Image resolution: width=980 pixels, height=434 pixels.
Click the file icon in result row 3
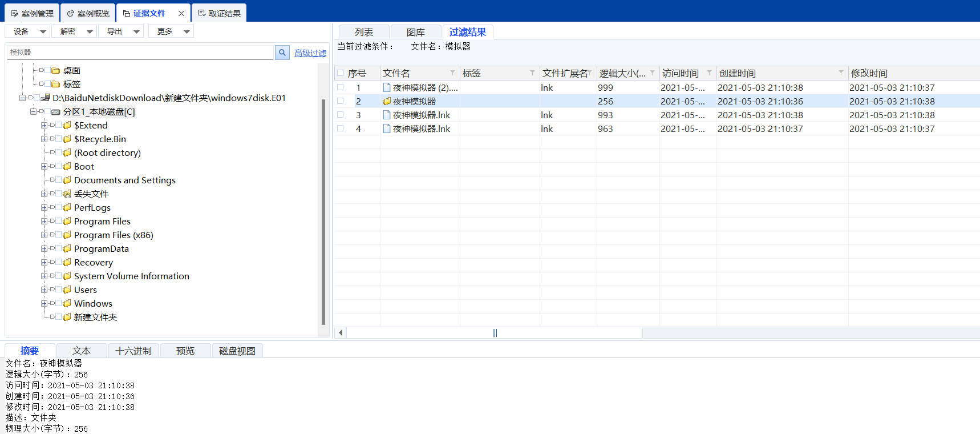(x=387, y=115)
